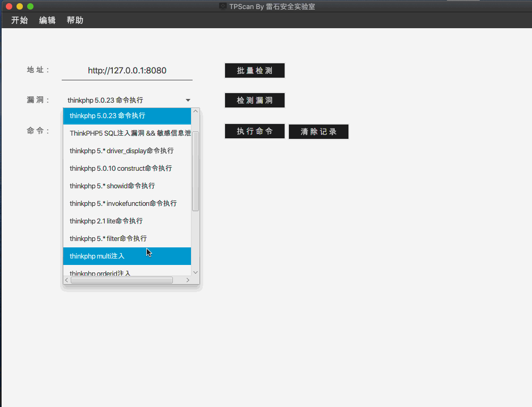The width and height of the screenshot is (532, 407).
Task: Select thinkphp 5.* showid命令执行 option
Action: pos(127,186)
